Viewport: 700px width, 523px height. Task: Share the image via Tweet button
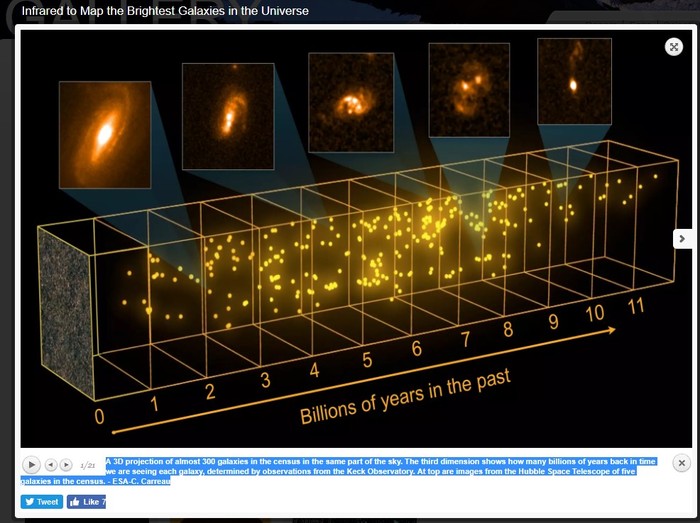coord(42,502)
